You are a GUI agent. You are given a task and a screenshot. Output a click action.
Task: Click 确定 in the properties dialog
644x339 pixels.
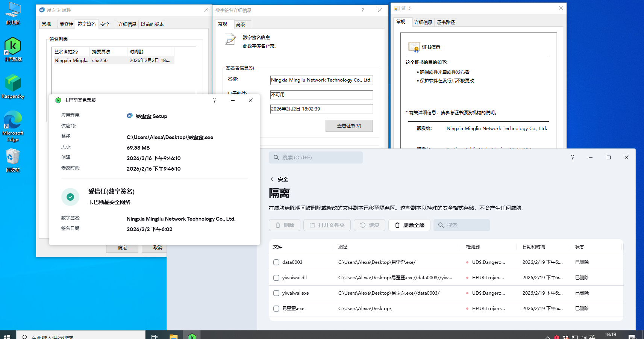(x=122, y=248)
